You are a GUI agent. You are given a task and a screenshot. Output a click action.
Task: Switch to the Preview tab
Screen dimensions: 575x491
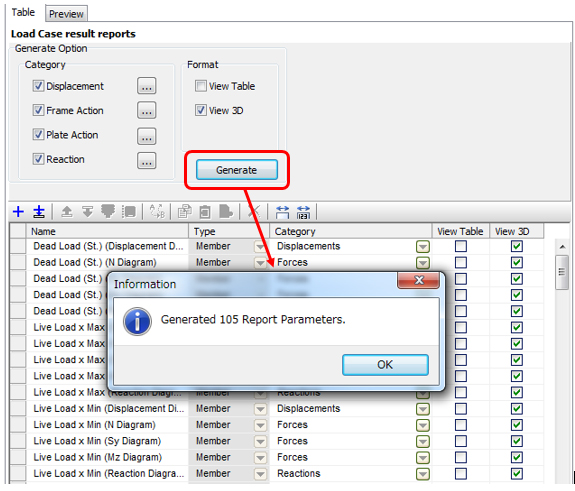tap(66, 14)
